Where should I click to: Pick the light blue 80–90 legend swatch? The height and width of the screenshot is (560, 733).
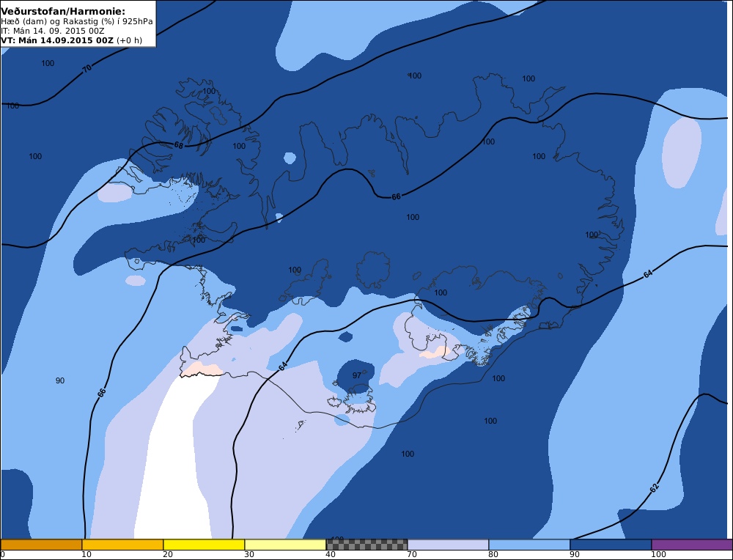(x=529, y=545)
